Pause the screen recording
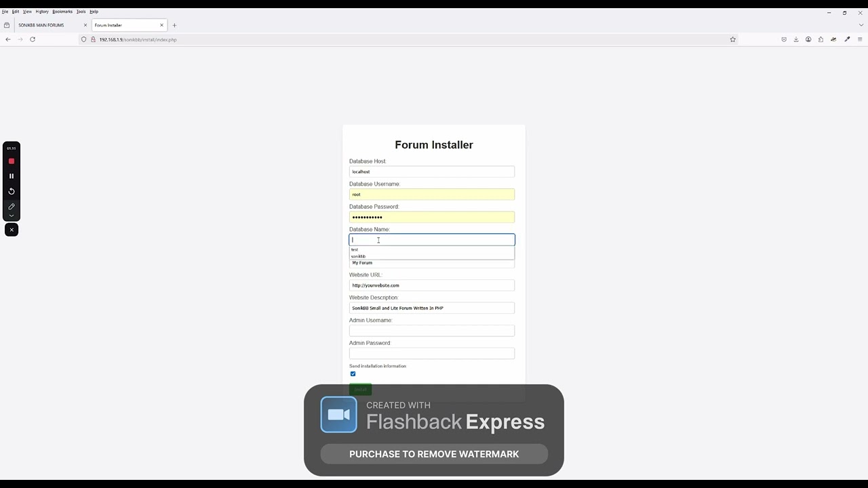The height and width of the screenshot is (488, 868). (12, 176)
